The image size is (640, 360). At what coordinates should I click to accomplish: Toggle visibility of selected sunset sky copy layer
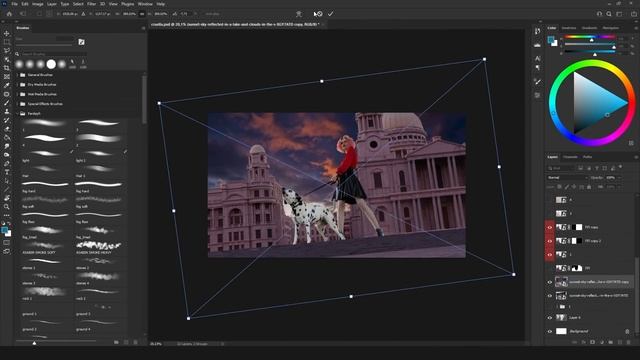click(x=549, y=282)
